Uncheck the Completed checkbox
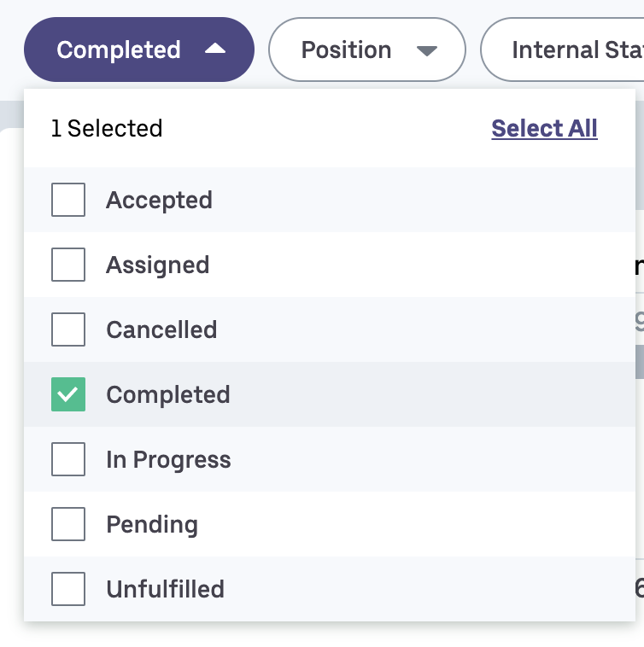 click(68, 395)
